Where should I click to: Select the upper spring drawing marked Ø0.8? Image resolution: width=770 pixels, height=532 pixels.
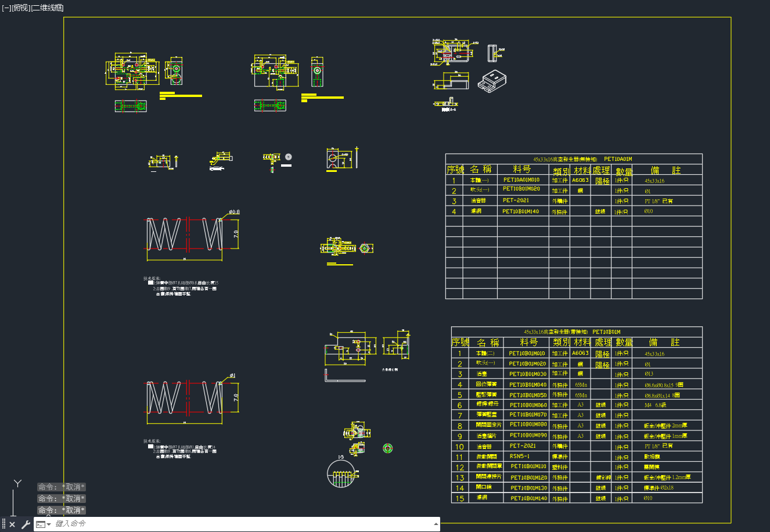[x=192, y=235]
